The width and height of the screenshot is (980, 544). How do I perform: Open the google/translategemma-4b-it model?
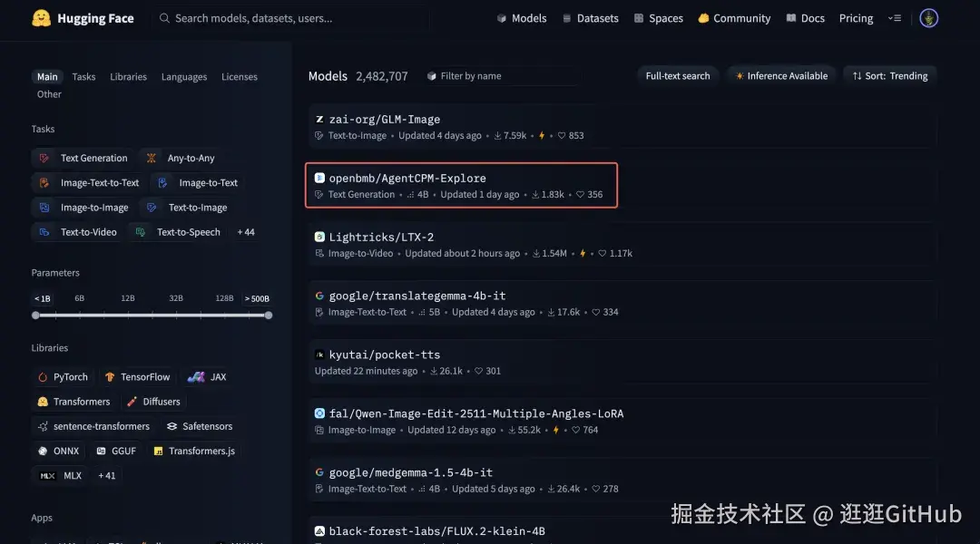[x=622, y=304]
